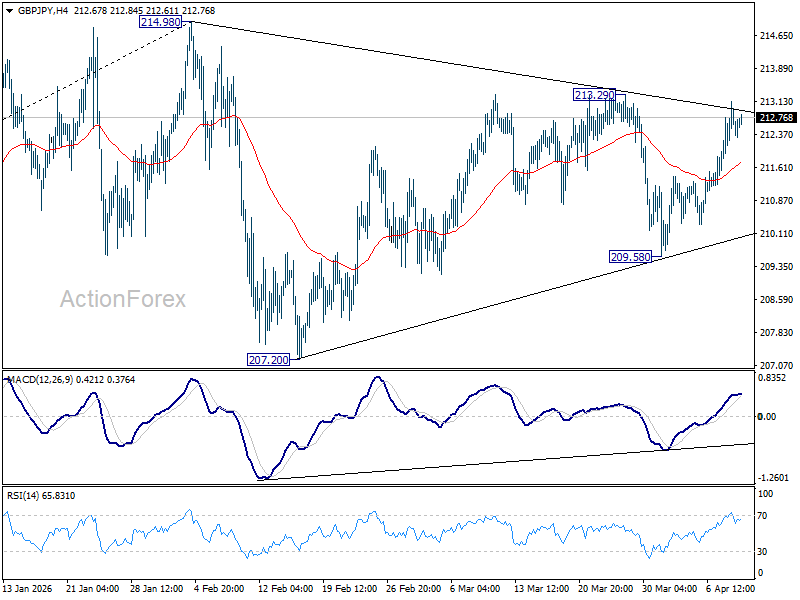This screenshot has width=800, height=600.
Task: Select the 209.580 swing low label
Action: 630,257
